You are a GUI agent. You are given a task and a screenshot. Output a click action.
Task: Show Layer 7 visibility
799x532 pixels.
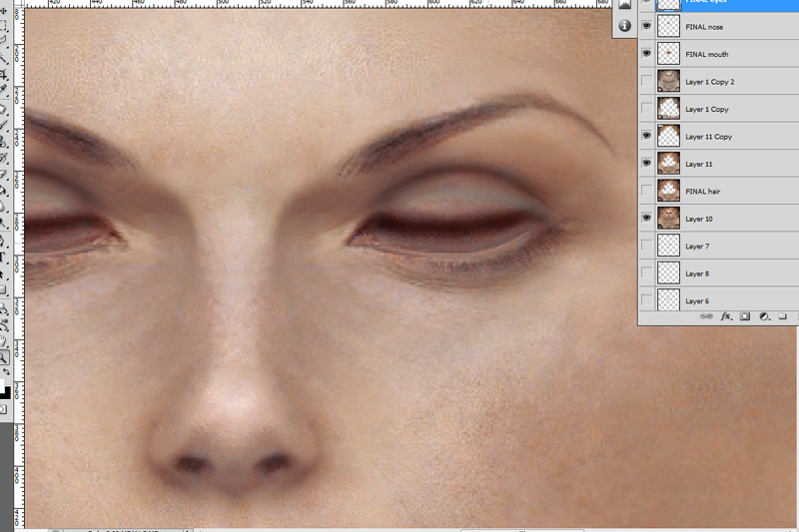point(646,246)
